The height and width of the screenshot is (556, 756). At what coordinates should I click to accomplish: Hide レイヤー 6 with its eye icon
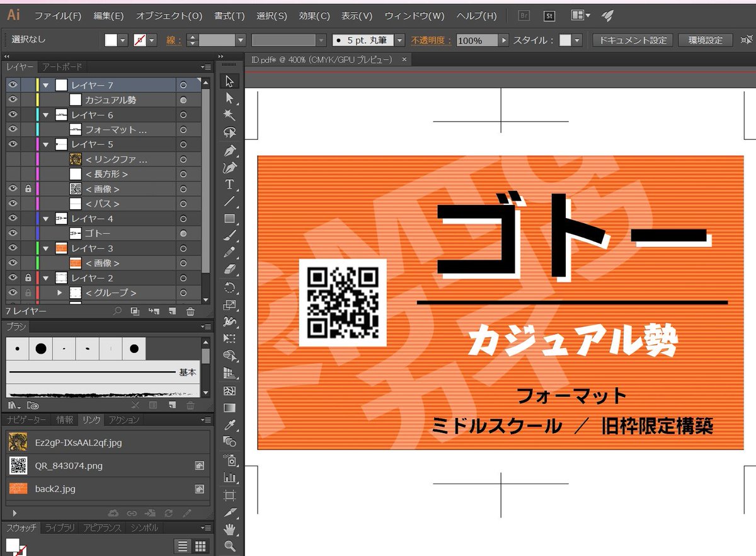point(13,115)
